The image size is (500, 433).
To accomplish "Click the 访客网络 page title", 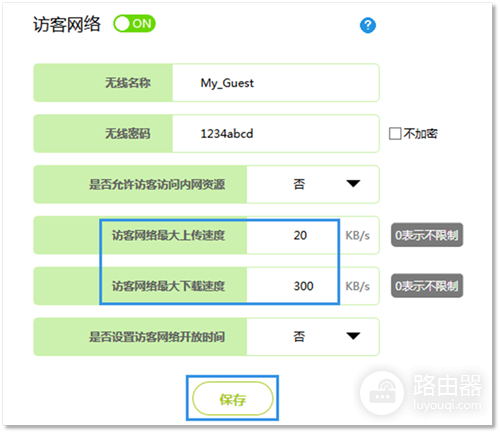I will click(67, 24).
